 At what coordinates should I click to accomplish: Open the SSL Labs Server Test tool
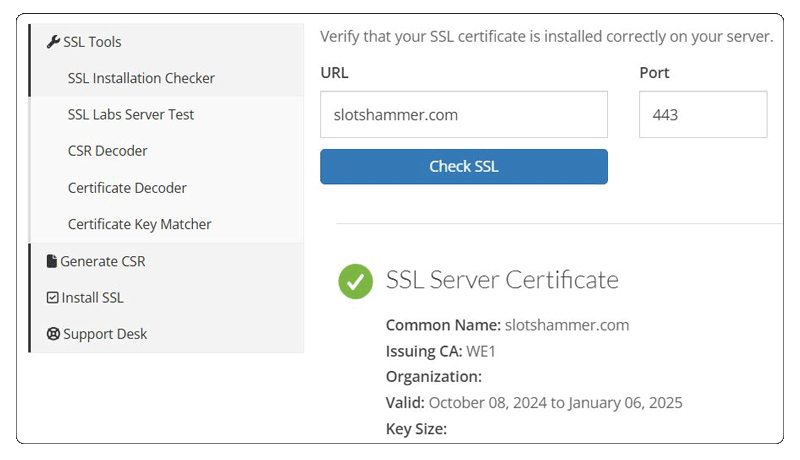pyautogui.click(x=131, y=115)
